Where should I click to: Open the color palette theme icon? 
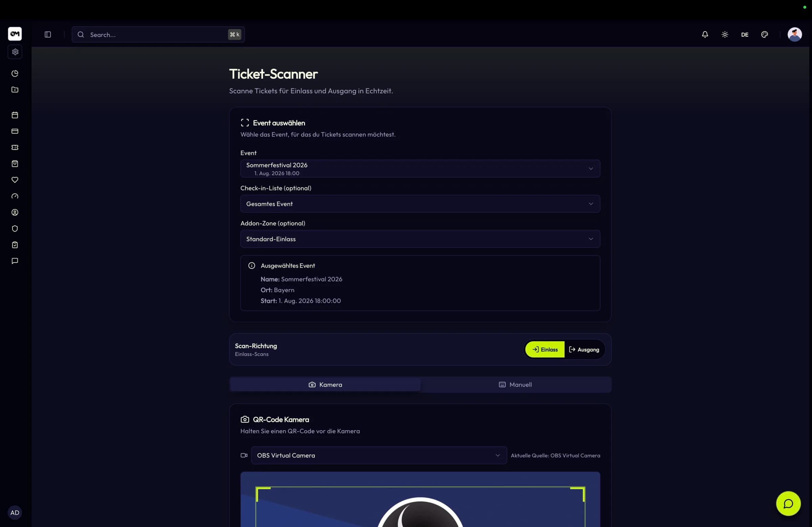pyautogui.click(x=765, y=34)
